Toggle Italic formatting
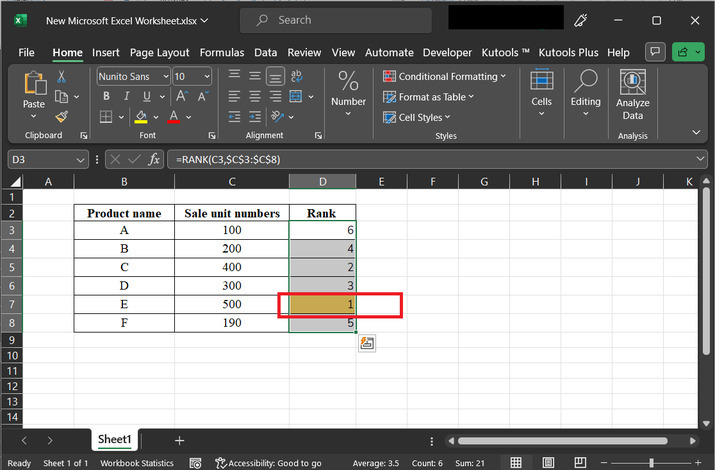Image resolution: width=715 pixels, height=470 pixels. [x=126, y=96]
